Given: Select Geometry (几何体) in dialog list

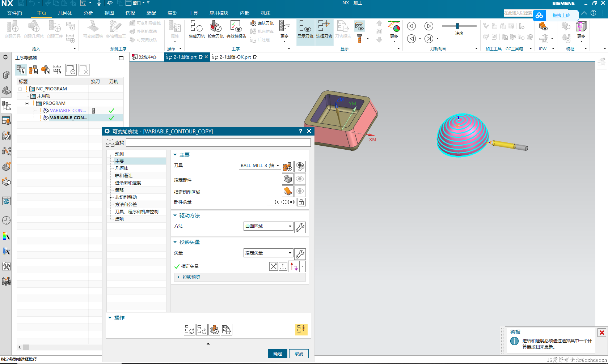Looking at the screenshot, I should click(x=122, y=168).
